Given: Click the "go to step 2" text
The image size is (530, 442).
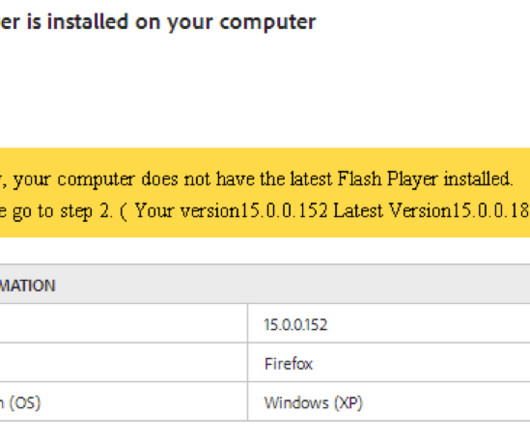Looking at the screenshot, I should click(x=61, y=212).
